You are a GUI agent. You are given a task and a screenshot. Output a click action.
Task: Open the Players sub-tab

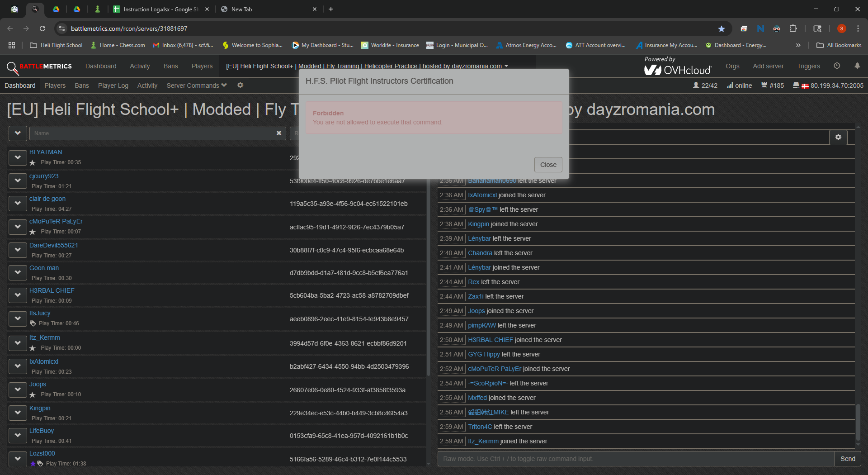coord(55,85)
